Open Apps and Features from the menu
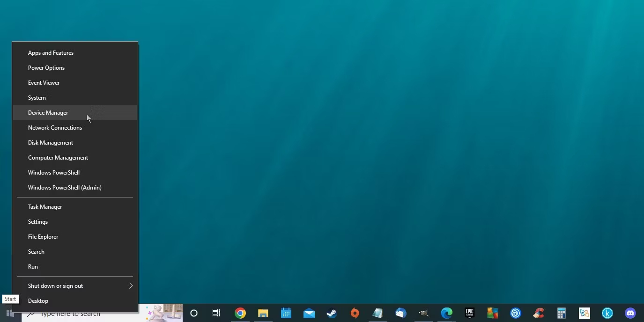The image size is (644, 322). pos(75,53)
